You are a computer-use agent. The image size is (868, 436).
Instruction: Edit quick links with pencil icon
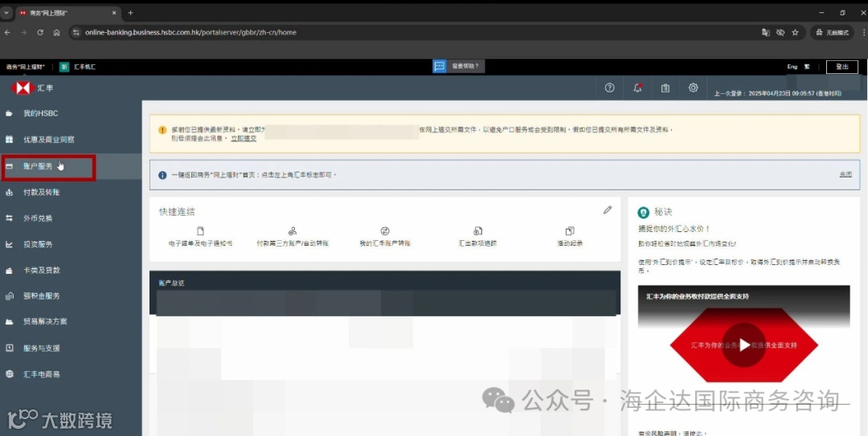pyautogui.click(x=608, y=210)
